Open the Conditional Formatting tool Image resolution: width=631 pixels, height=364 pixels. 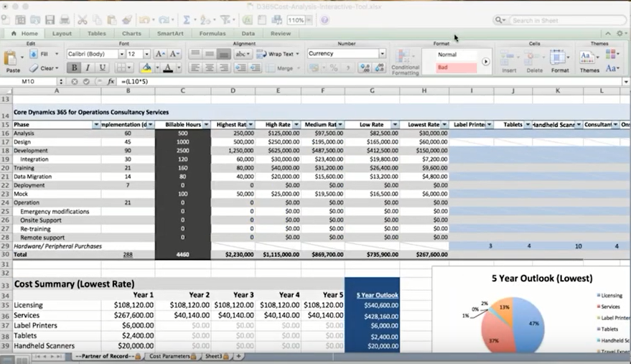tap(405, 61)
